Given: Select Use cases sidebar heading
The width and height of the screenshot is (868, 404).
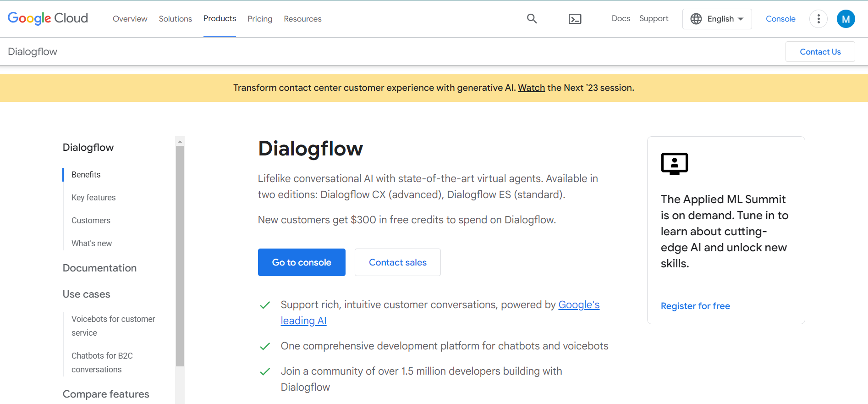Looking at the screenshot, I should pyautogui.click(x=87, y=294).
